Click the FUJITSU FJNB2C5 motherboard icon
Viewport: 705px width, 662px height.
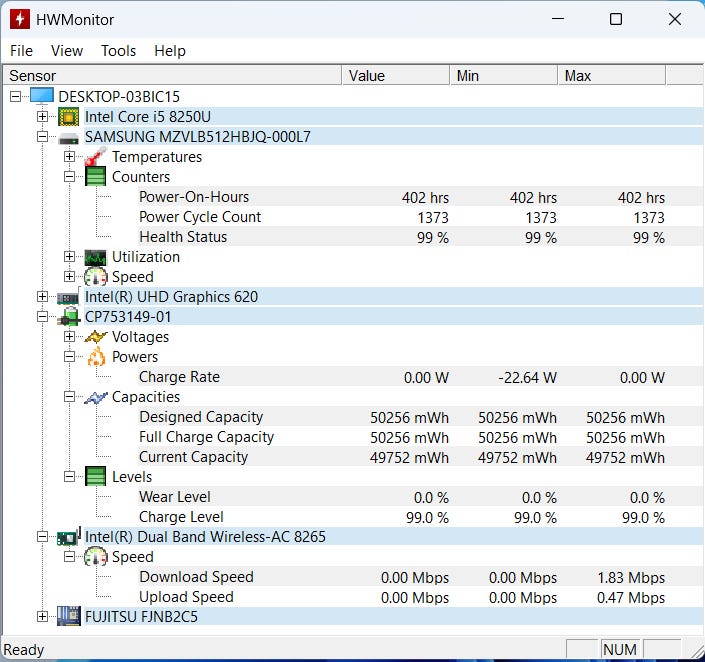coord(69,617)
